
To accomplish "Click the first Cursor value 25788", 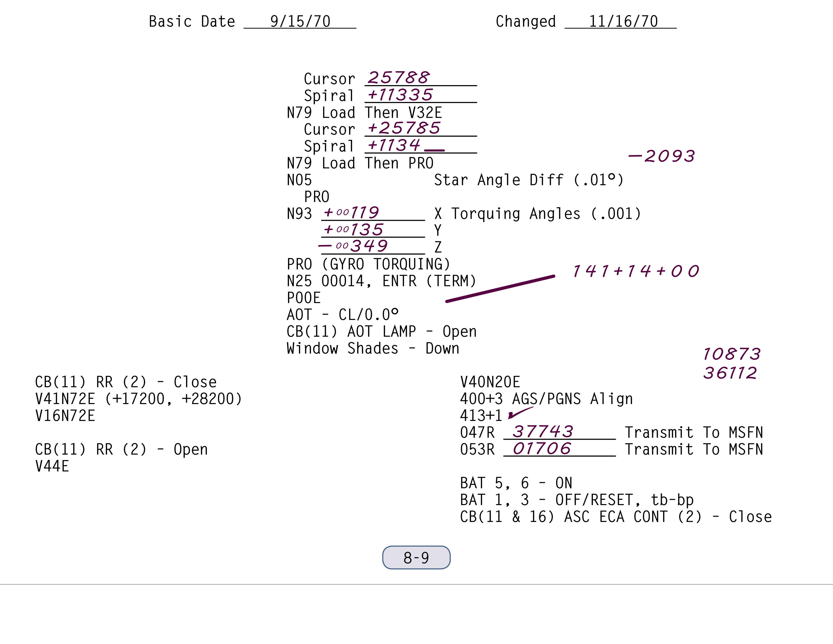I will pyautogui.click(x=399, y=78).
